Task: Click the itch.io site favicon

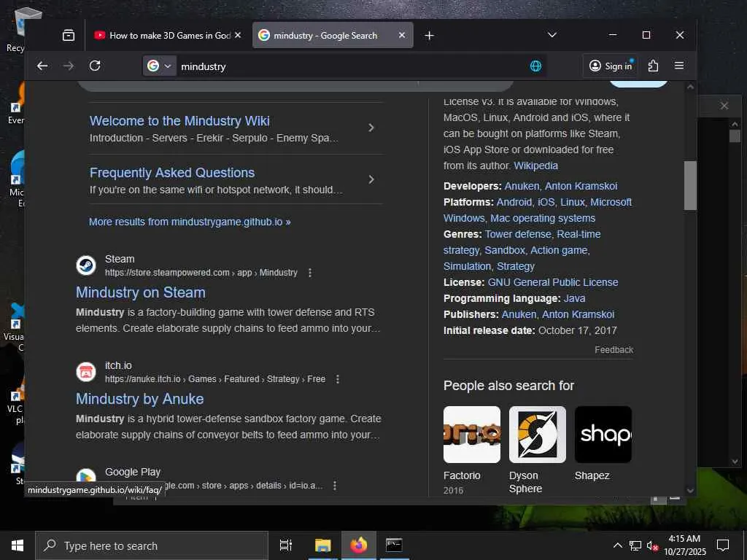Action: (86, 372)
